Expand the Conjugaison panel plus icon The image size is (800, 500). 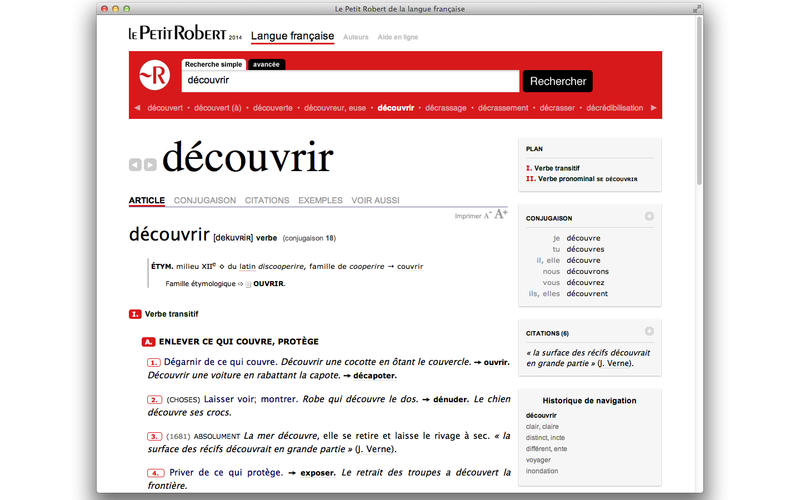tap(649, 216)
